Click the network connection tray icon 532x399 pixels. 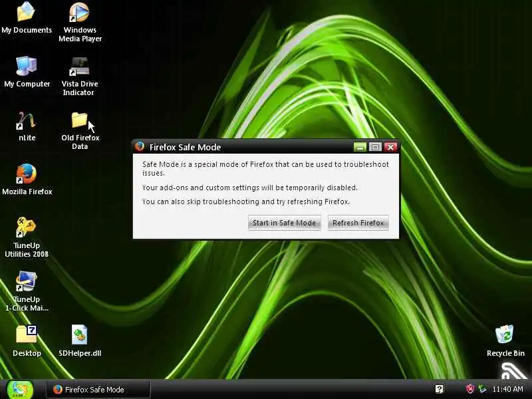pos(482,389)
